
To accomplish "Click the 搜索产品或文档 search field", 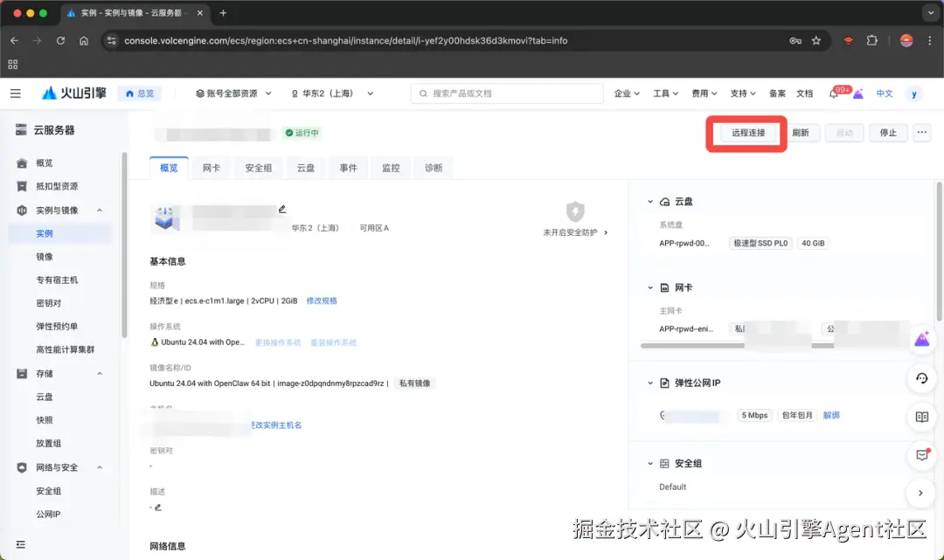I will pyautogui.click(x=507, y=93).
